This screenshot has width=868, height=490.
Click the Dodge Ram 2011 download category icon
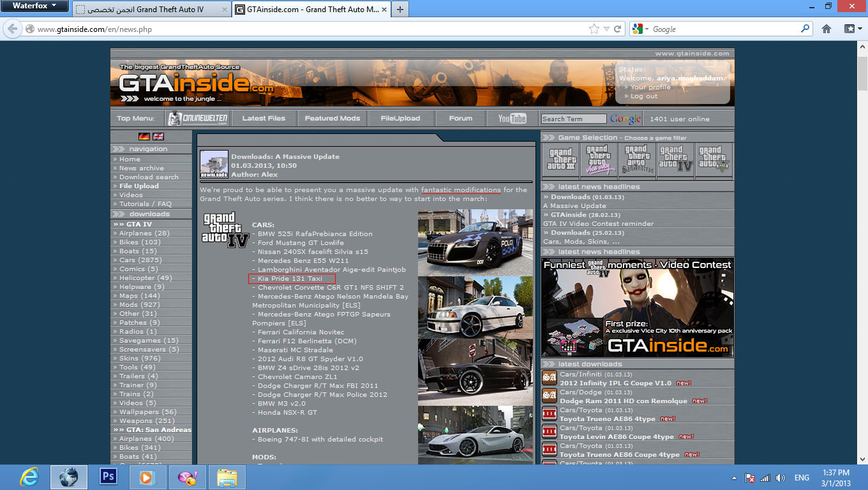click(550, 396)
